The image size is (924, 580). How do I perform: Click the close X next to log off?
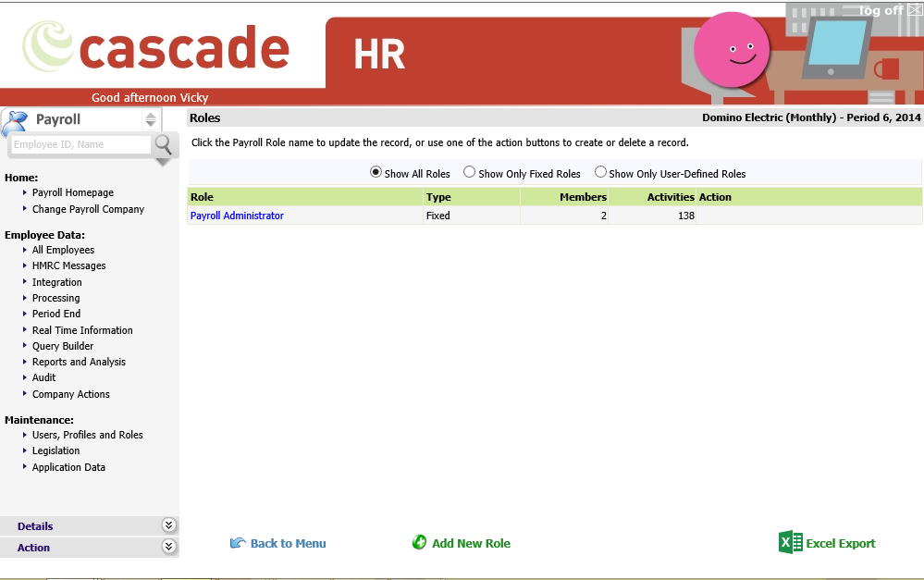click(915, 10)
